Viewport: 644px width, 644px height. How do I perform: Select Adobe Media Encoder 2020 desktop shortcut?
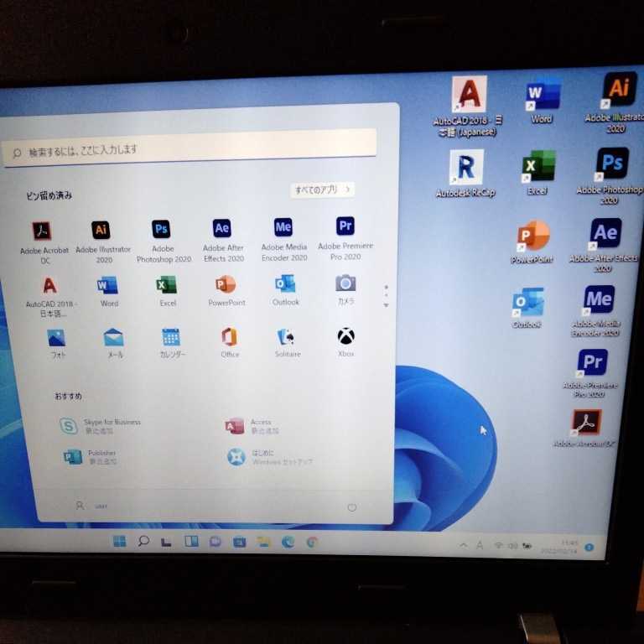coord(597,311)
